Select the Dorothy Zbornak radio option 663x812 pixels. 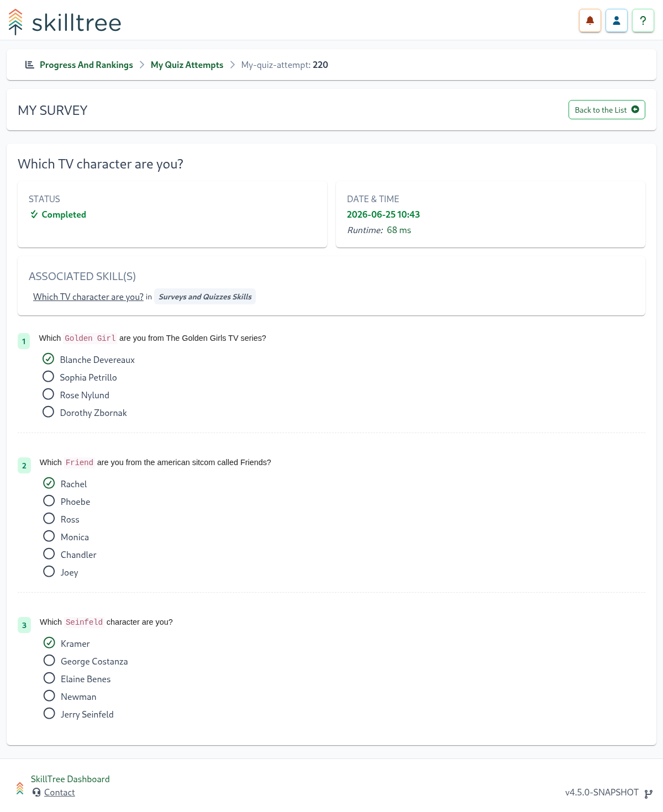point(49,412)
